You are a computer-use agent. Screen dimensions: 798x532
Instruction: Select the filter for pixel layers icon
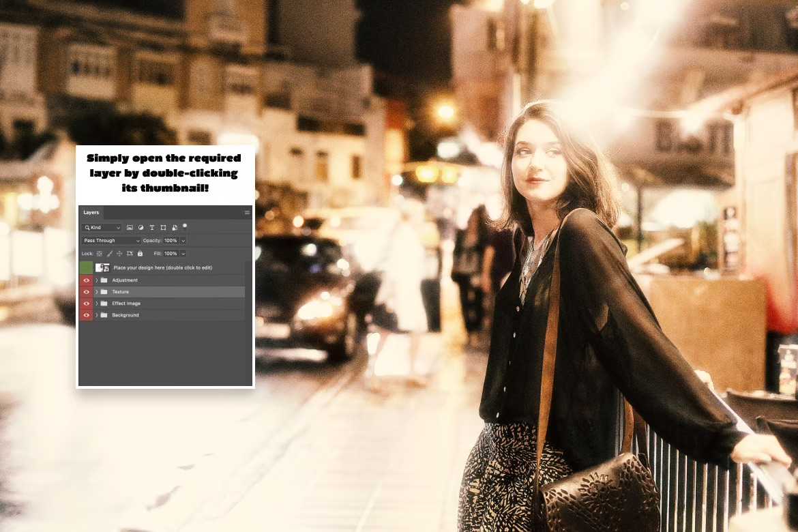[x=130, y=227]
